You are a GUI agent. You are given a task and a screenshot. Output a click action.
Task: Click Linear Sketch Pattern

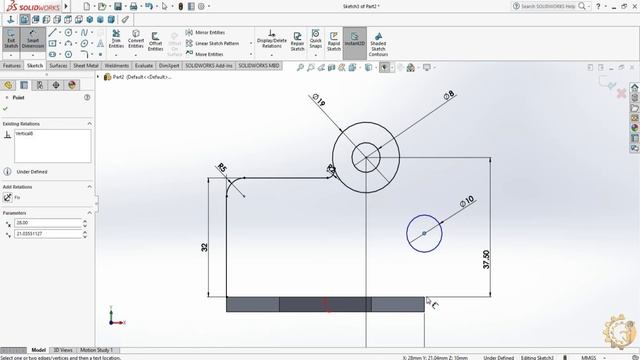212,43
